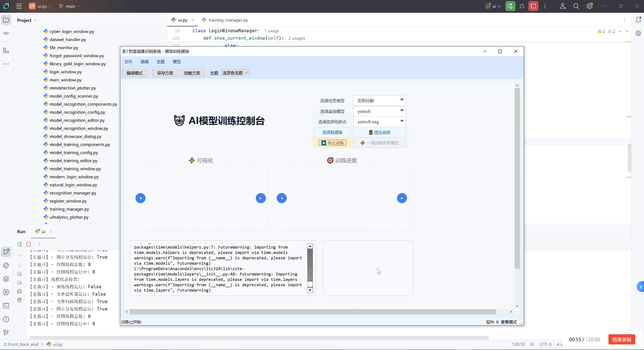Open the 主题 menu

tap(161, 62)
